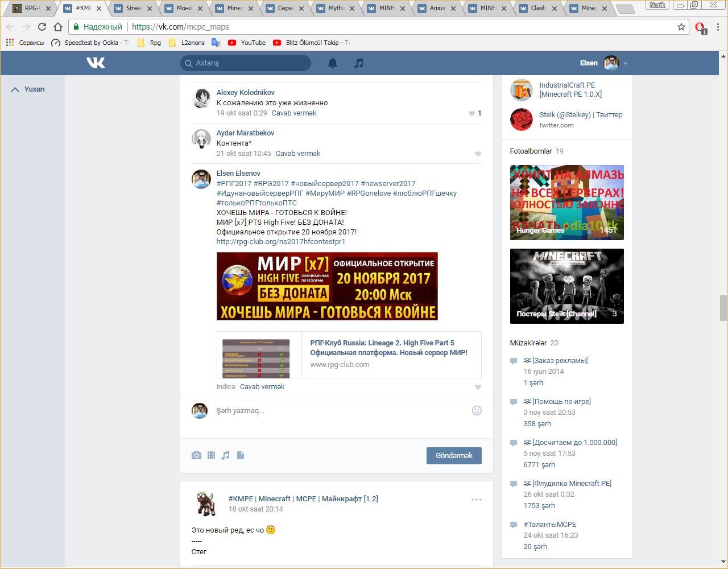The width and height of the screenshot is (728, 569).
Task: Click the Google Translate bookmark icon
Action: pyautogui.click(x=216, y=43)
